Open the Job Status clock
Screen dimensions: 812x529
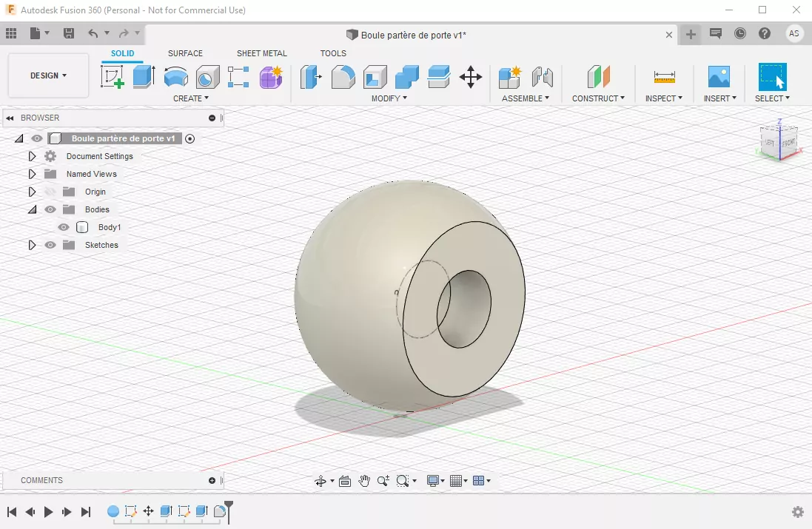[740, 33]
